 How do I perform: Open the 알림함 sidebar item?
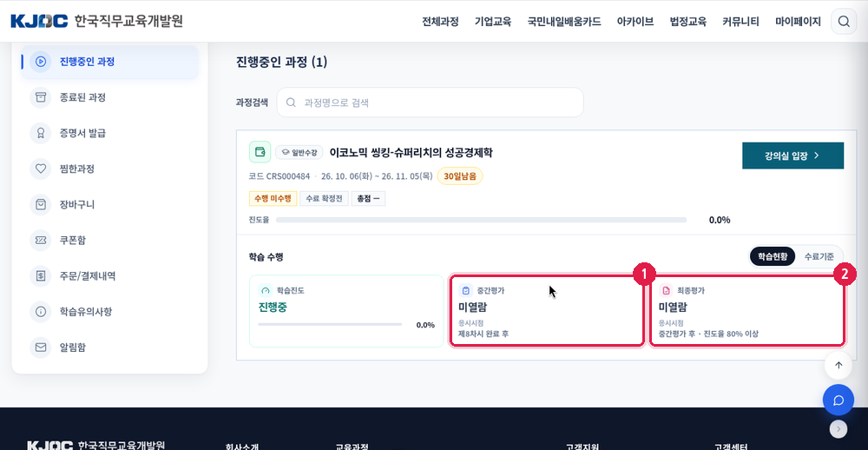(109, 347)
